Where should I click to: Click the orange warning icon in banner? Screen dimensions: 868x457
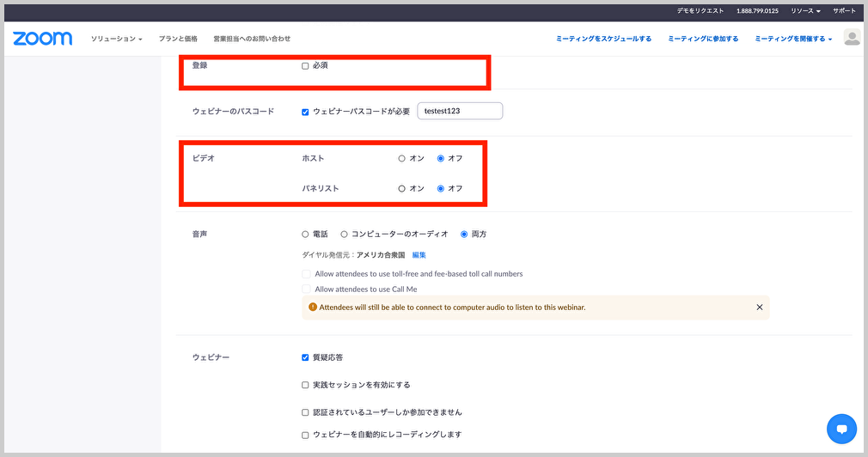pos(313,307)
